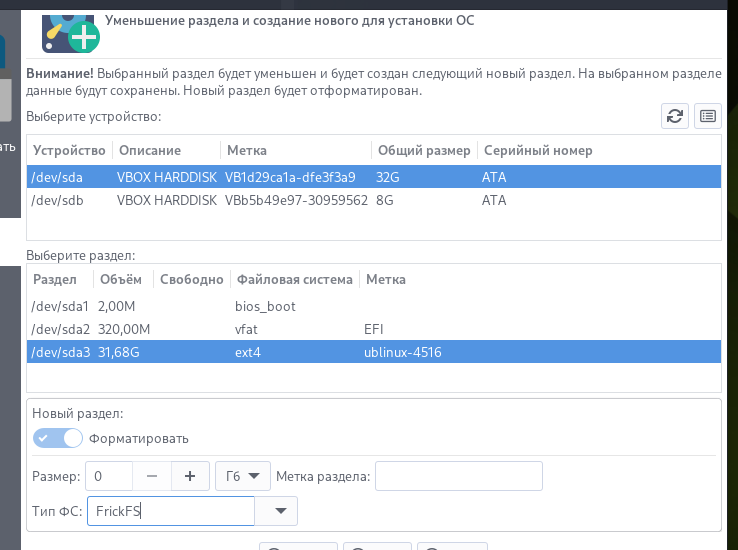Decrease size with the minus button

click(152, 476)
